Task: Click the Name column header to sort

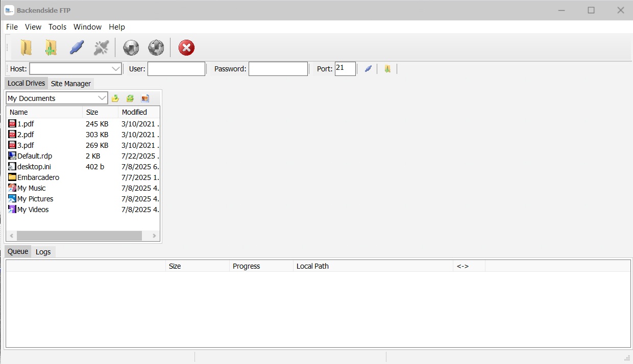Action: [18, 112]
